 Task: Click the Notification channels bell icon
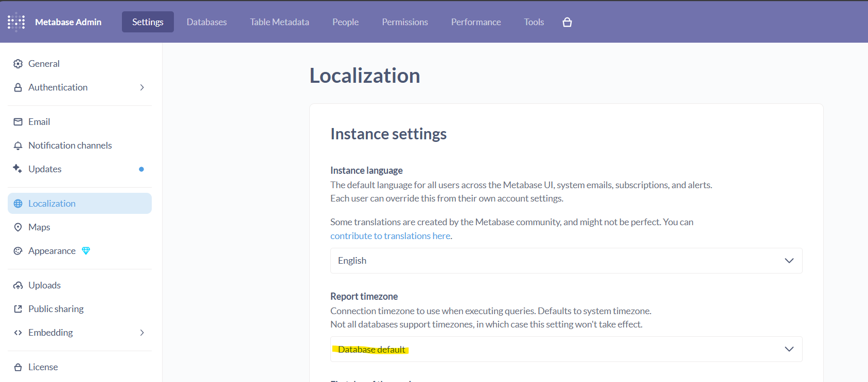point(18,145)
